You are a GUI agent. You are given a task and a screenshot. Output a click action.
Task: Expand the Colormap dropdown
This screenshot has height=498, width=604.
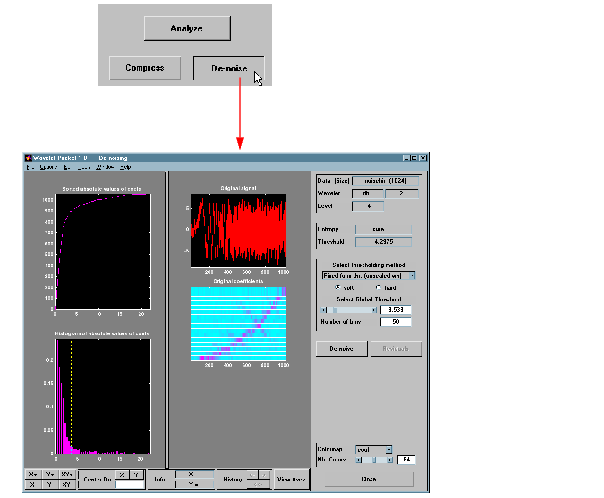pyautogui.click(x=374, y=450)
